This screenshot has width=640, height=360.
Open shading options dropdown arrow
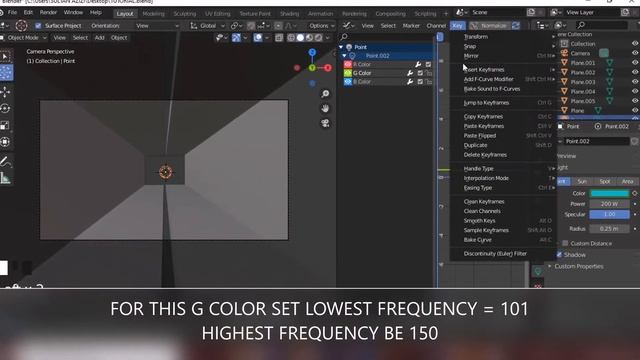pyautogui.click(x=328, y=38)
